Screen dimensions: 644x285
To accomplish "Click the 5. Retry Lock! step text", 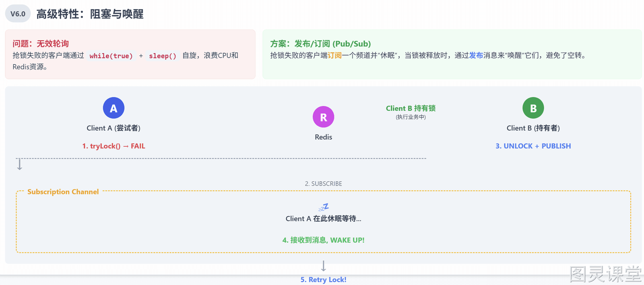I will pos(324,280).
